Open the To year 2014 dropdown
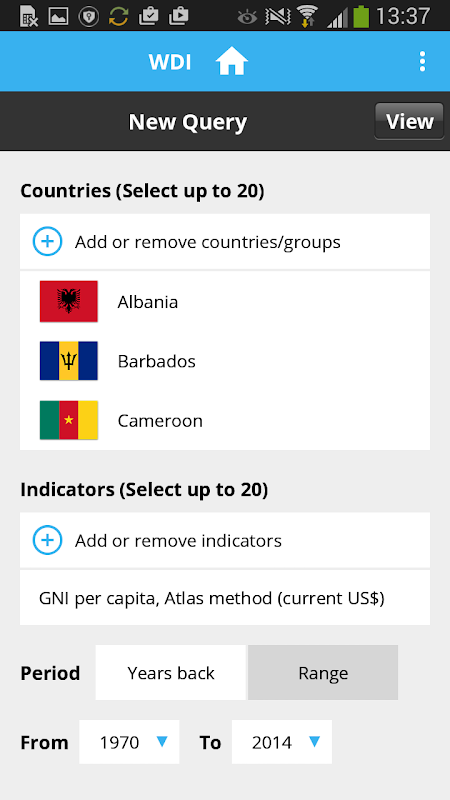Image resolution: width=450 pixels, height=800 pixels. [282, 742]
